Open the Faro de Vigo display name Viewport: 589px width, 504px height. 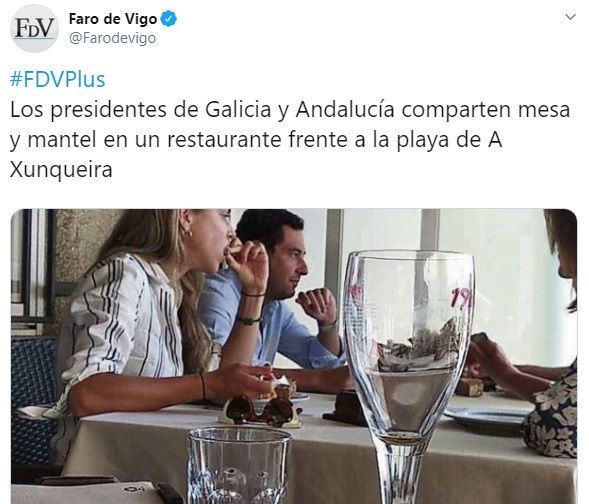(x=113, y=19)
